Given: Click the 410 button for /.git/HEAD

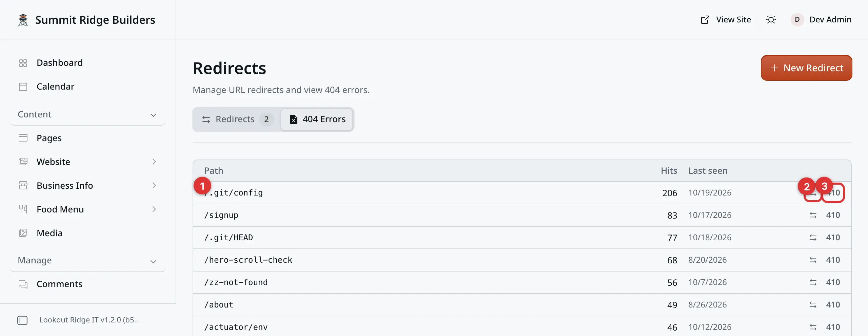Looking at the screenshot, I should point(833,238).
